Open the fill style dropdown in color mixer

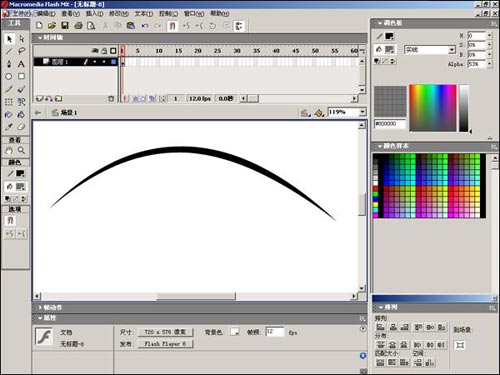coord(452,50)
